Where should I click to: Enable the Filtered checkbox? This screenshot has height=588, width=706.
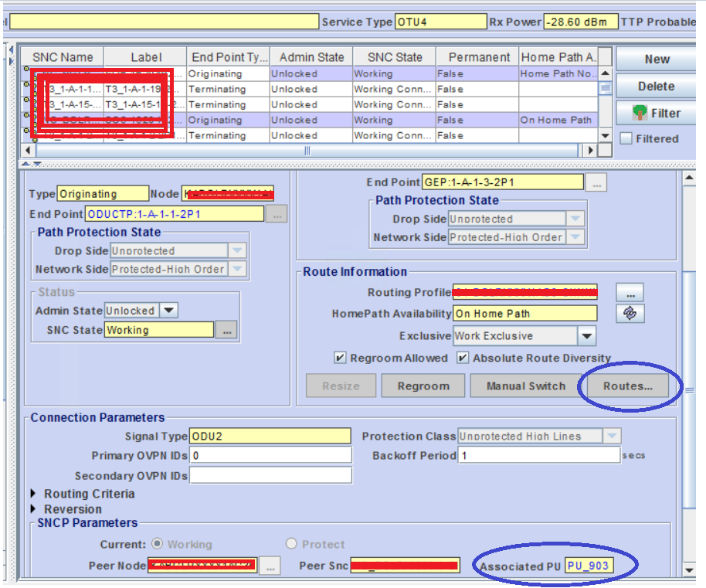click(627, 138)
